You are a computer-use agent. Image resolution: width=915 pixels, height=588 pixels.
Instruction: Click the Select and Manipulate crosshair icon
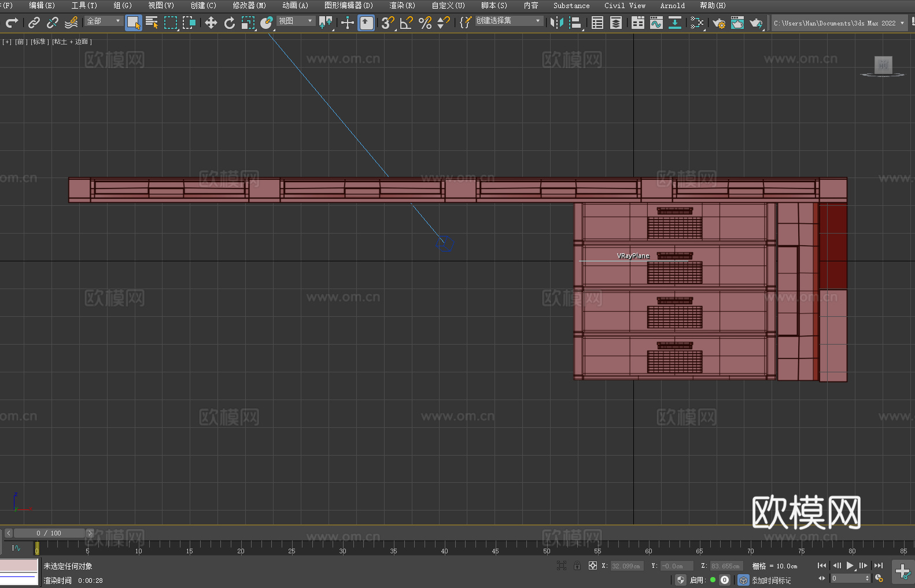coord(347,23)
